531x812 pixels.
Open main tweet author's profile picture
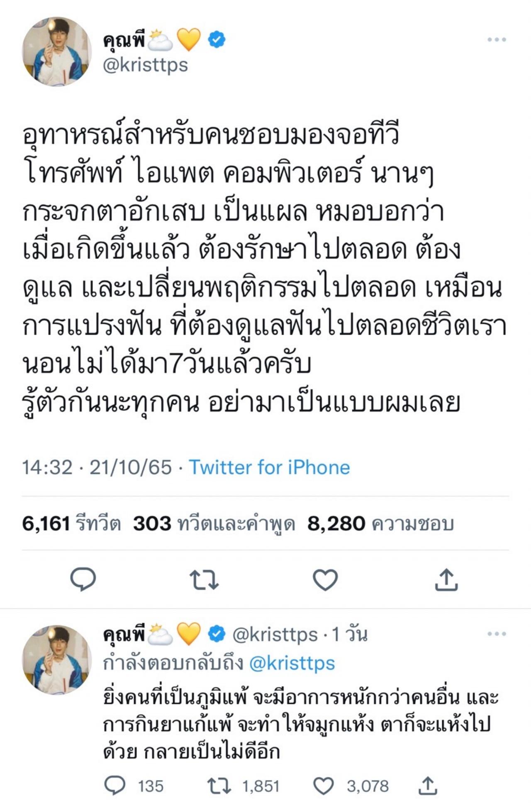[57, 51]
